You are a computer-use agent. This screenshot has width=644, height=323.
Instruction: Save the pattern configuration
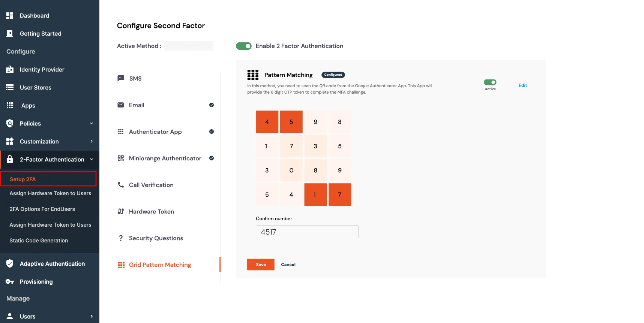pos(261,265)
